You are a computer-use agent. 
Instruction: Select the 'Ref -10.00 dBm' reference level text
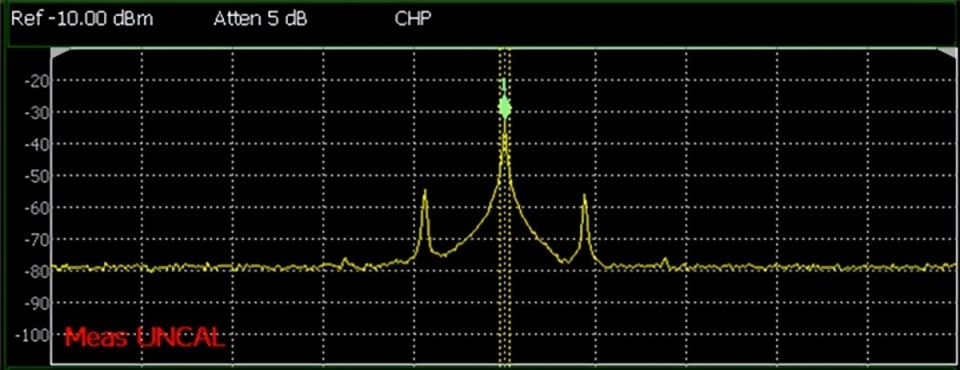[x=82, y=19]
